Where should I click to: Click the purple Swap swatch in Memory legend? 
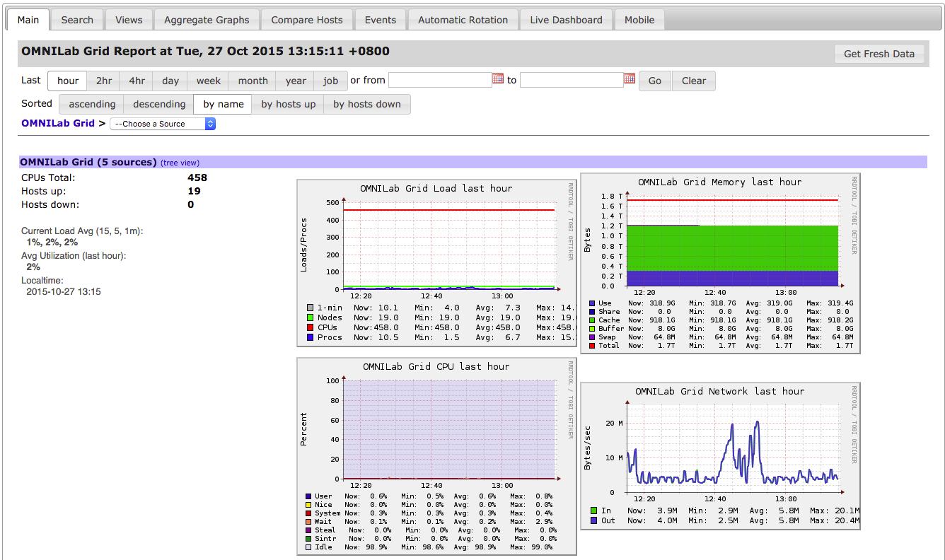point(592,337)
